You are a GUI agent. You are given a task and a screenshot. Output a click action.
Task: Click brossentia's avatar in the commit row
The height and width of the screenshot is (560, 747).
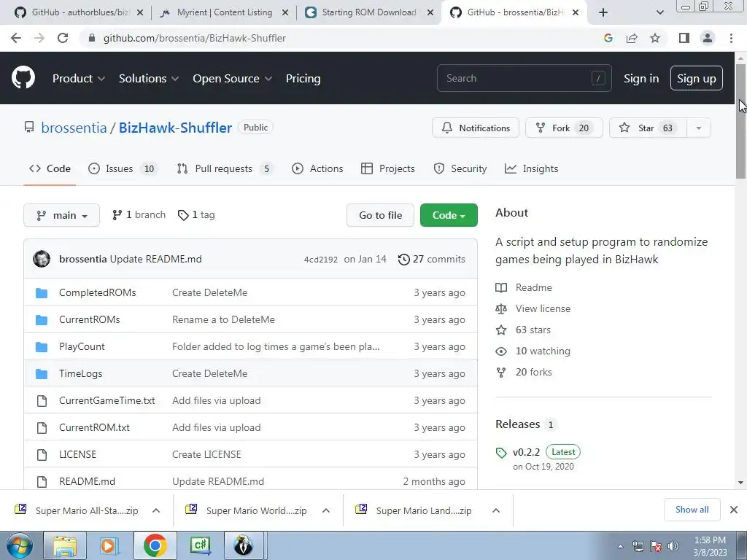pyautogui.click(x=42, y=259)
